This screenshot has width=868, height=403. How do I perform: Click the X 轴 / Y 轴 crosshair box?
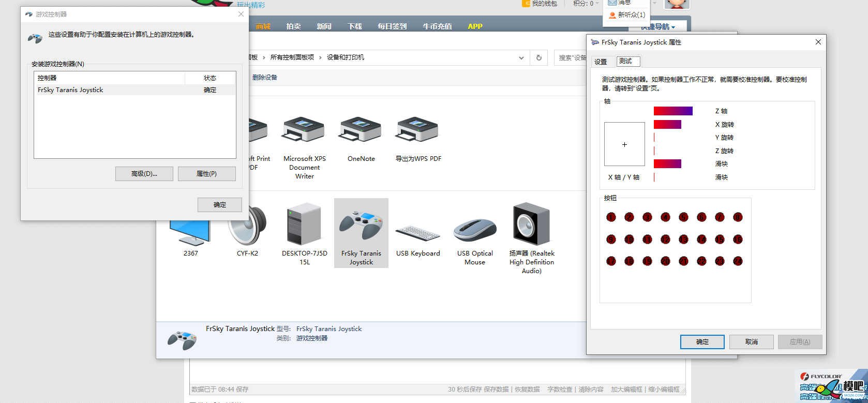624,144
